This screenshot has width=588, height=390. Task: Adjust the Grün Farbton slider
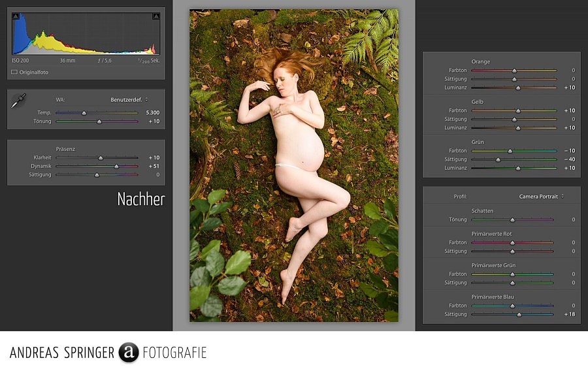click(510, 151)
